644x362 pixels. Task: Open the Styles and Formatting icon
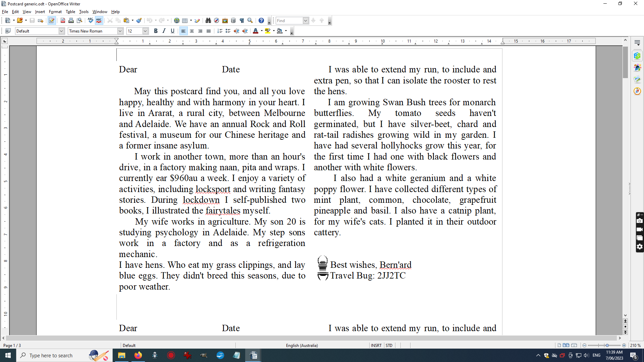click(x=8, y=31)
